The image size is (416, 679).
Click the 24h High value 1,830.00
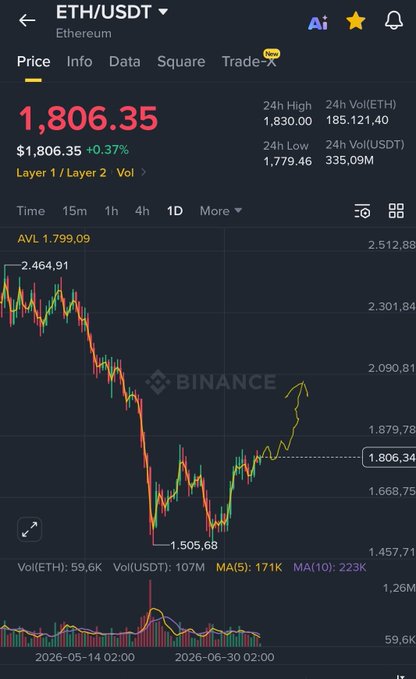click(x=288, y=121)
